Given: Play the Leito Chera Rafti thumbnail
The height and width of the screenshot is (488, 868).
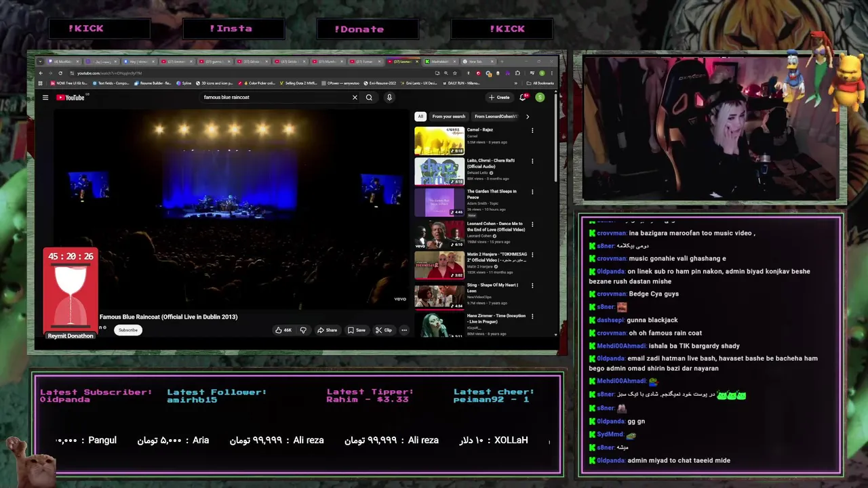Looking at the screenshot, I should (x=439, y=172).
